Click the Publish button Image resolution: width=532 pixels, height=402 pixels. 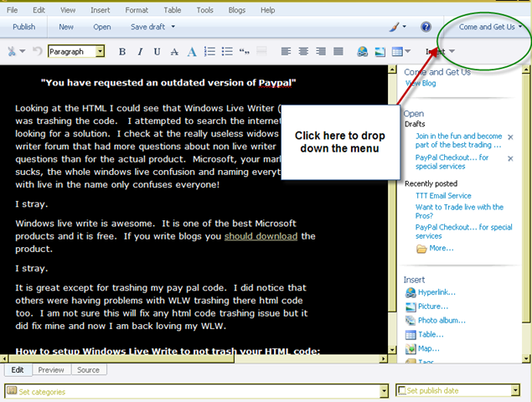coord(23,27)
